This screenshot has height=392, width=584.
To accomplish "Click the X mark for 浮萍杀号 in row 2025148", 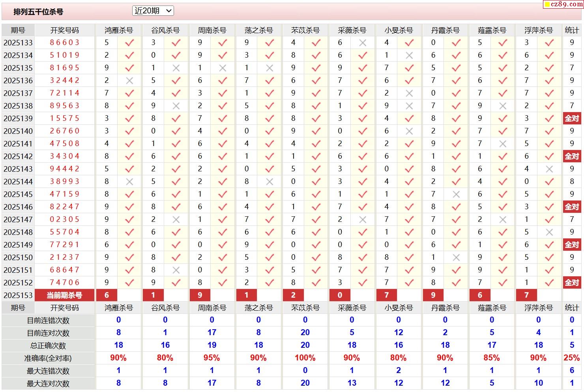I will point(549,232).
